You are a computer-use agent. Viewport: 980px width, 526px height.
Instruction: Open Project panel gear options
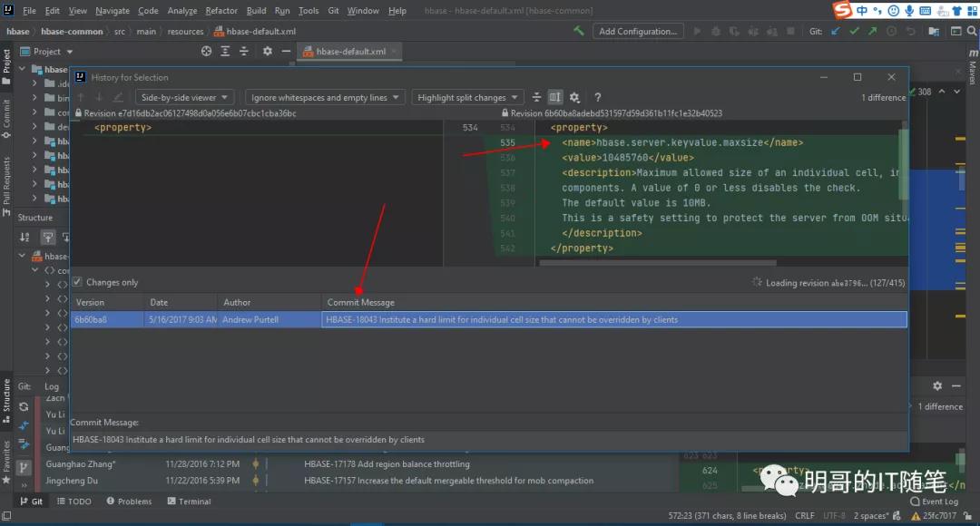point(268,51)
